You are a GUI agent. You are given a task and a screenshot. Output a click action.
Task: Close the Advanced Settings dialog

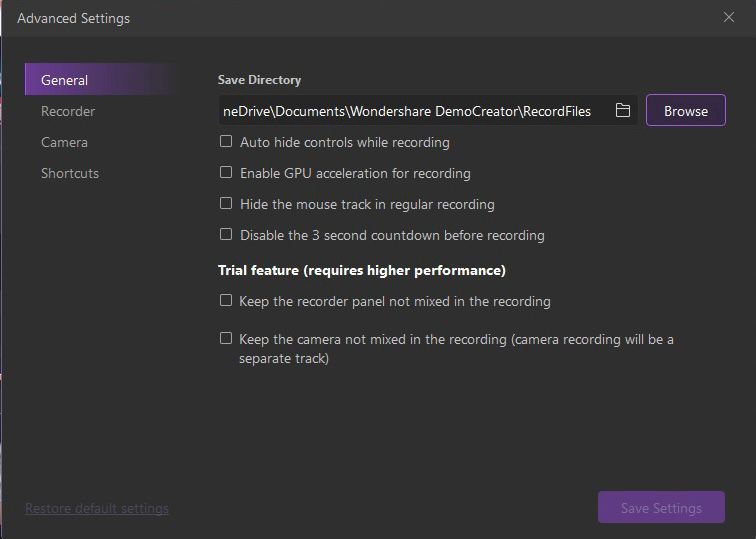click(729, 17)
